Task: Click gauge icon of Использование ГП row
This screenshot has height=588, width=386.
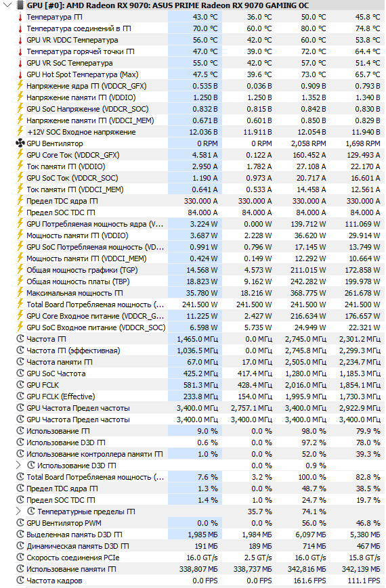Action: (x=20, y=431)
